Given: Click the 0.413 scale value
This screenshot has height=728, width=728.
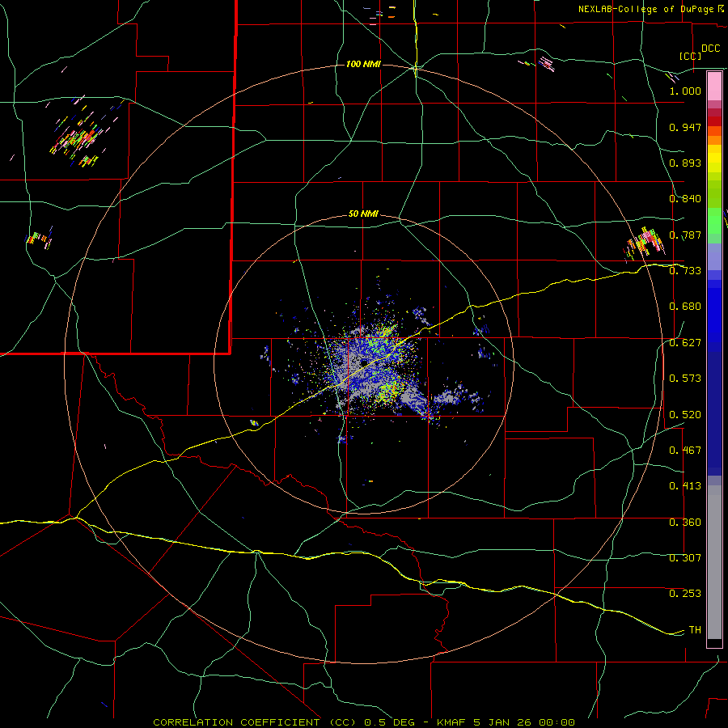Looking at the screenshot, I should pyautogui.click(x=685, y=486).
